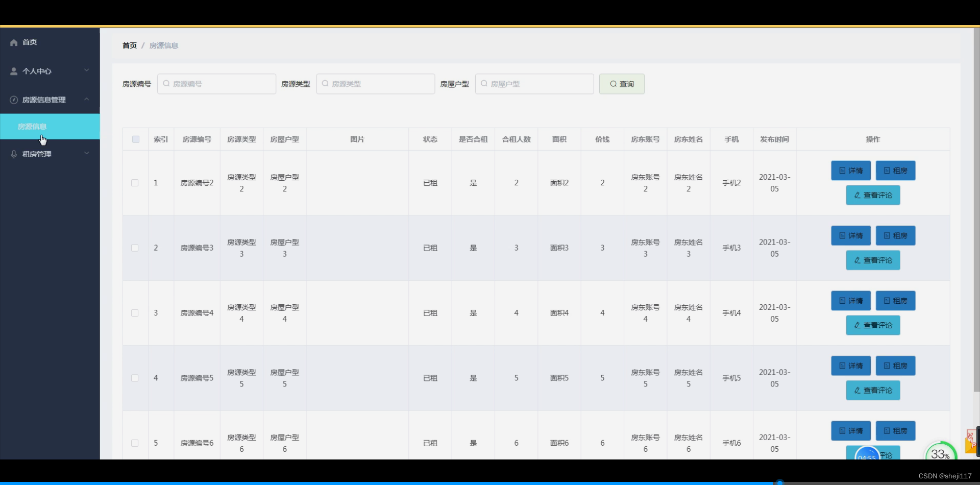This screenshot has height=485, width=980.
Task: Focus the 房源类型 search input
Action: point(375,84)
